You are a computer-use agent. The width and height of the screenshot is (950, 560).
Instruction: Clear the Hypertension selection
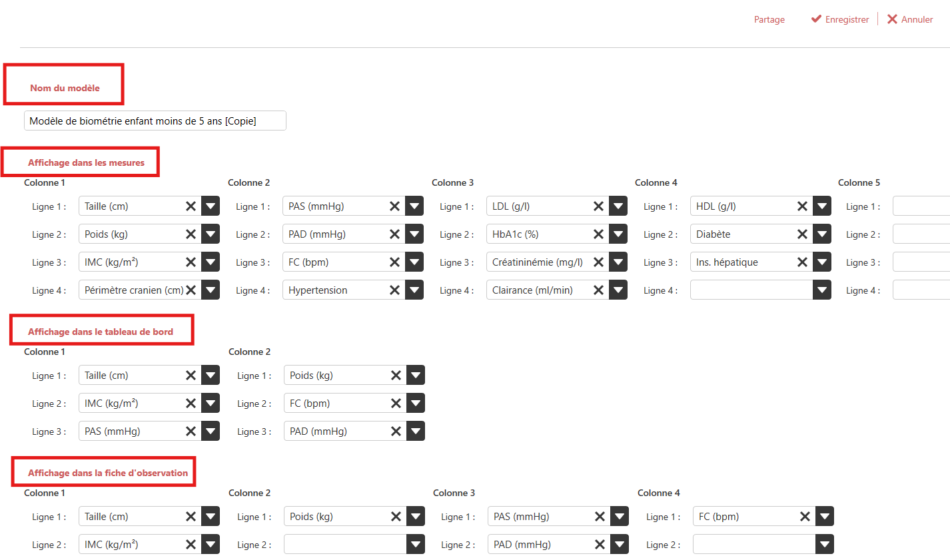click(x=394, y=290)
